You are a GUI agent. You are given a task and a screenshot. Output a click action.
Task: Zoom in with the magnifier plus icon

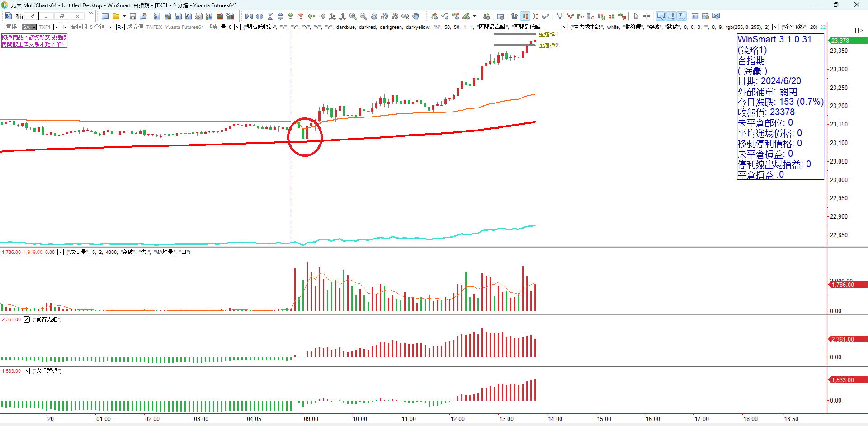[353, 16]
